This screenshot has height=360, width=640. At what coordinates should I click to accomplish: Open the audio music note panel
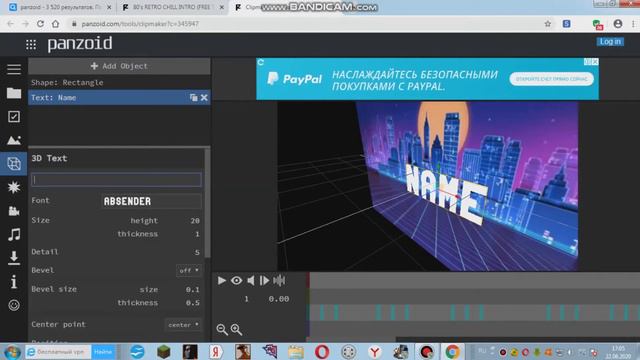coord(14,234)
